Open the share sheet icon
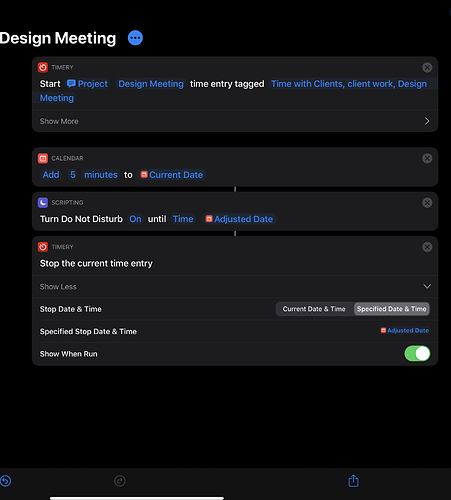451x500 pixels. tap(353, 481)
